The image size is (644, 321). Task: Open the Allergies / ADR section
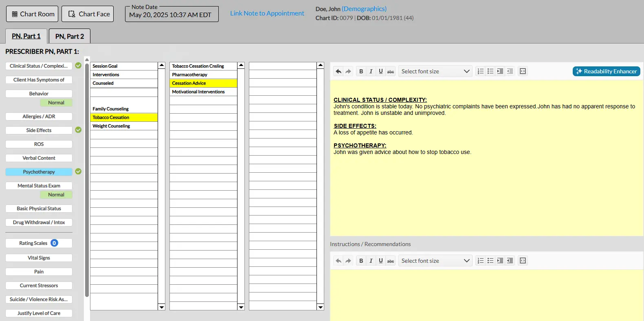[x=39, y=117]
